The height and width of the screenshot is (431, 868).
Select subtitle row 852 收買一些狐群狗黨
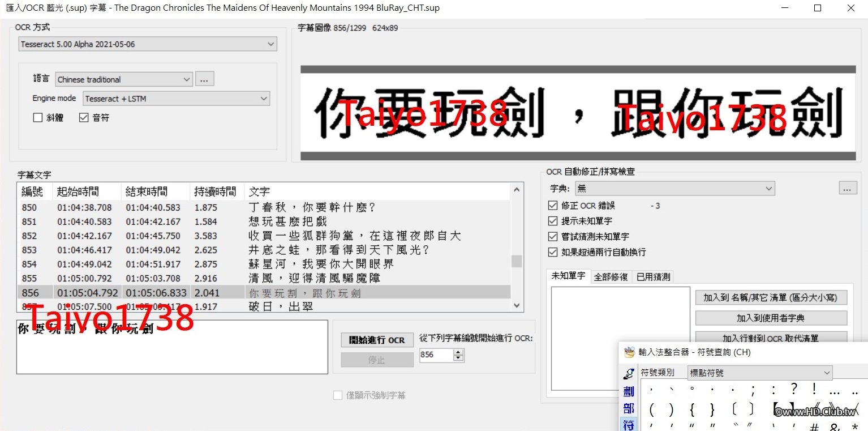click(x=265, y=236)
